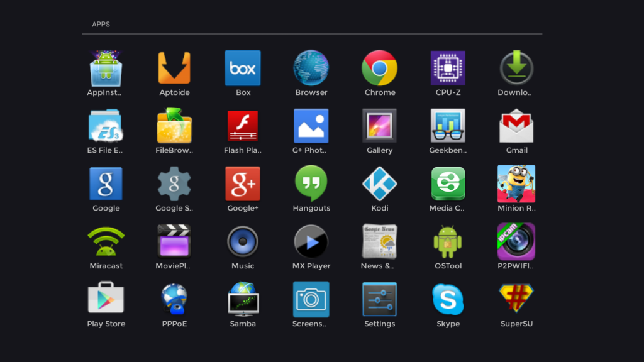Open G+ Photos app
The image size is (644, 362).
coord(311,126)
